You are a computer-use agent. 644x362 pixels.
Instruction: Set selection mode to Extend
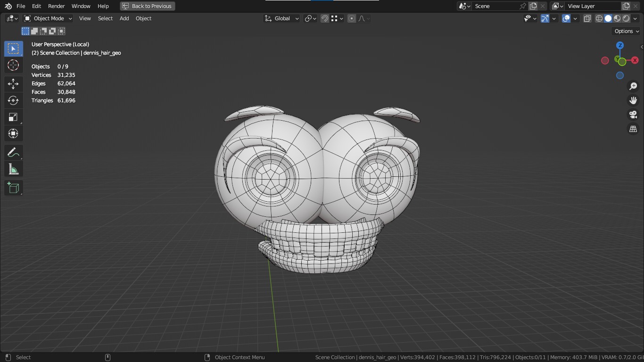pyautogui.click(x=34, y=31)
